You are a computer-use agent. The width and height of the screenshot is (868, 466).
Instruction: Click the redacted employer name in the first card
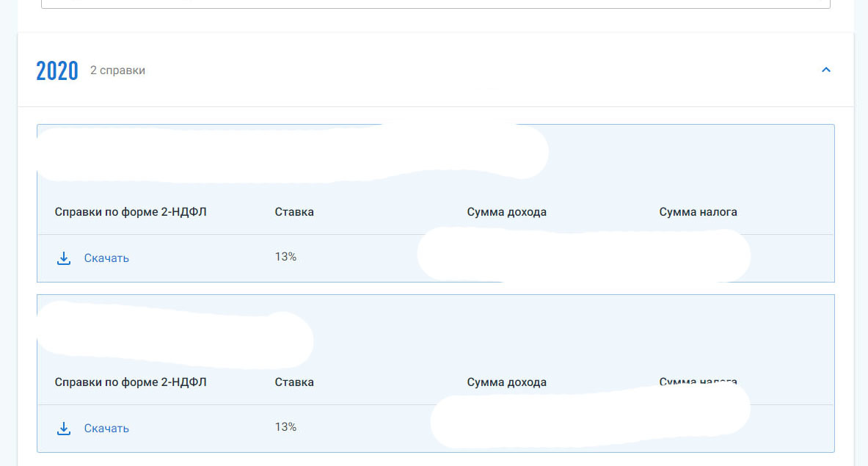click(x=292, y=153)
